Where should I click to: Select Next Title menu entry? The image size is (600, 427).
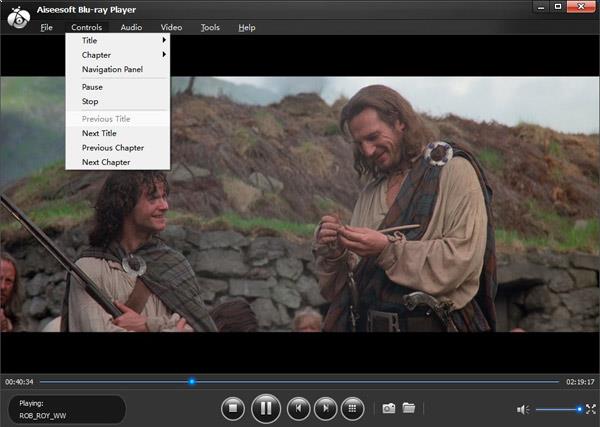(118, 133)
